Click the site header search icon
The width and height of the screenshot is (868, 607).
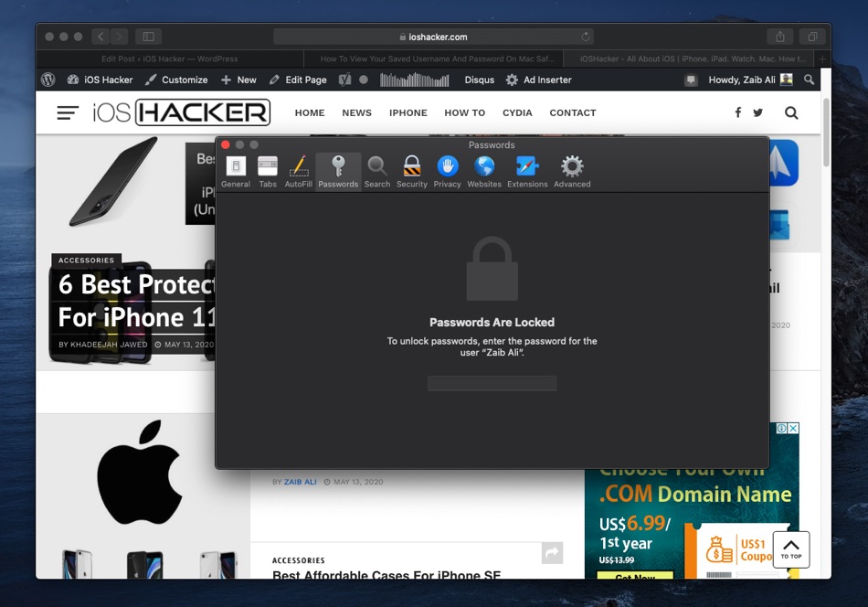click(x=791, y=113)
